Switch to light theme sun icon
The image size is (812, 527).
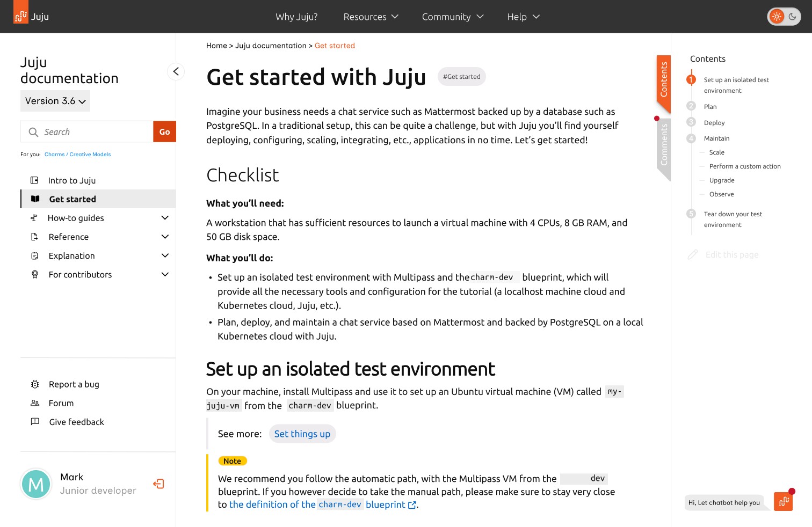(x=777, y=17)
